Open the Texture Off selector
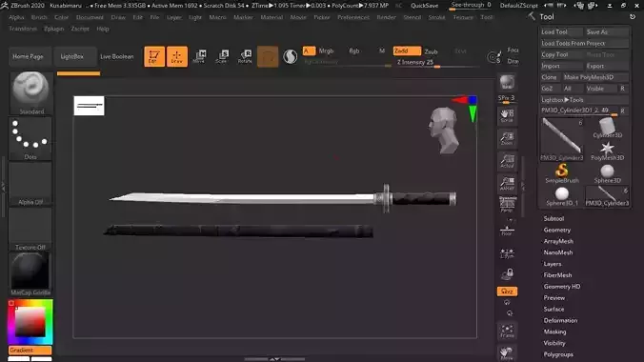The image size is (644, 362). coord(30,229)
